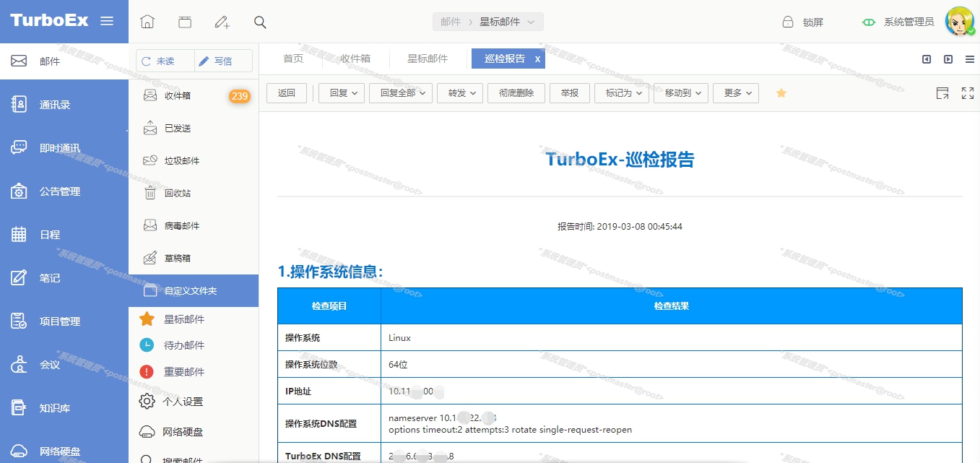
Task: Open the 转发 forward dropdown
Action: 460,93
